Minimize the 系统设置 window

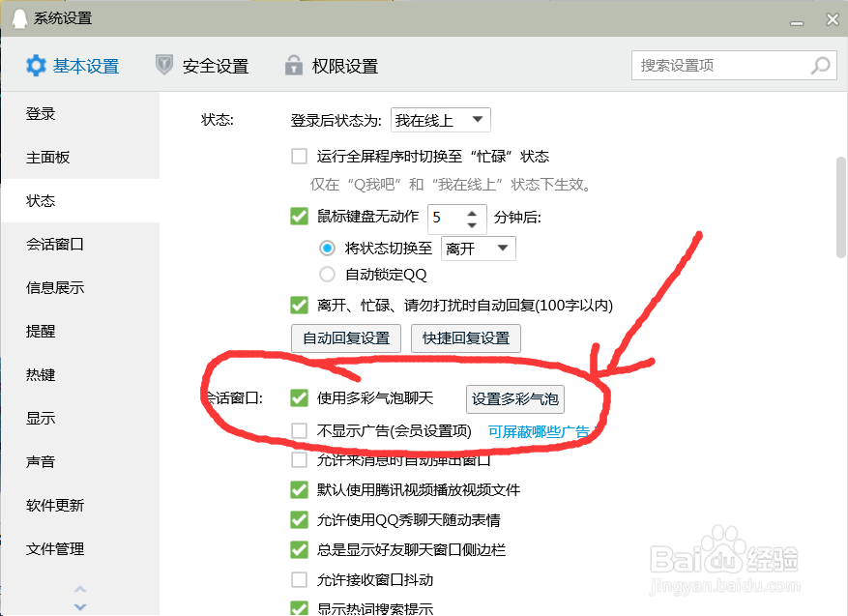pos(797,22)
